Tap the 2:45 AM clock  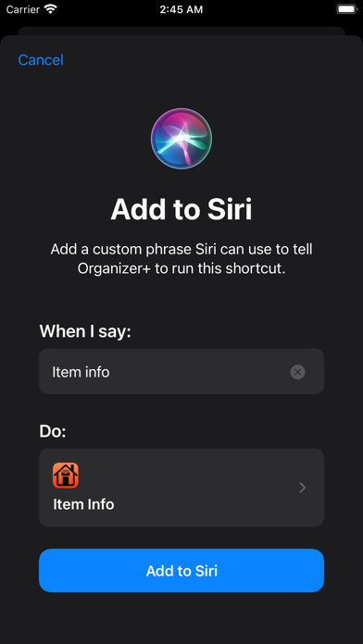pyautogui.click(x=181, y=9)
